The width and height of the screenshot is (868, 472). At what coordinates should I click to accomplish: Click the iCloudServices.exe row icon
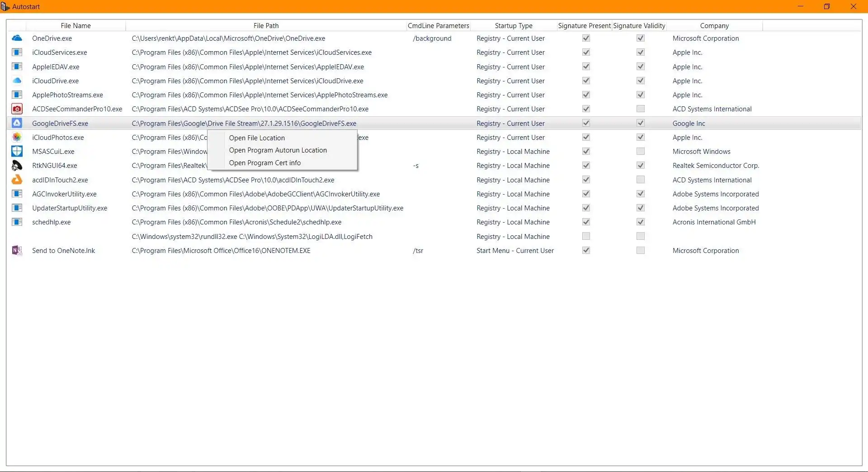click(x=17, y=52)
